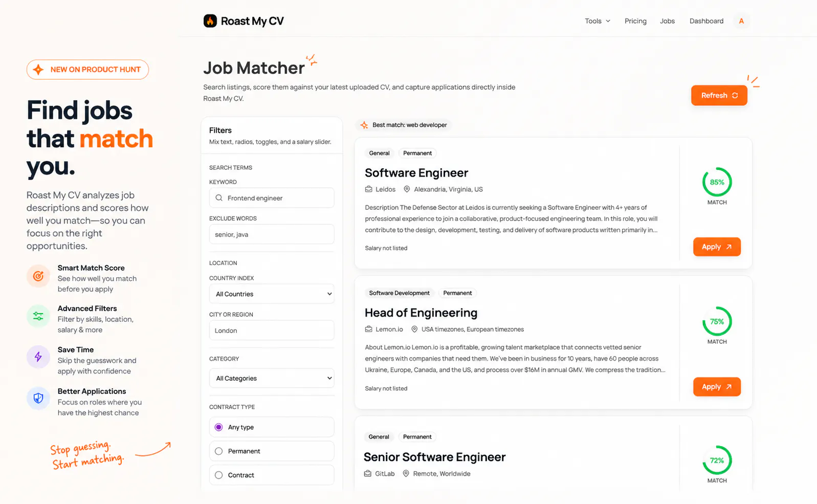Screen dimensions: 817x504
Task: Click the Smart Match Score feature title
Action: point(91,268)
